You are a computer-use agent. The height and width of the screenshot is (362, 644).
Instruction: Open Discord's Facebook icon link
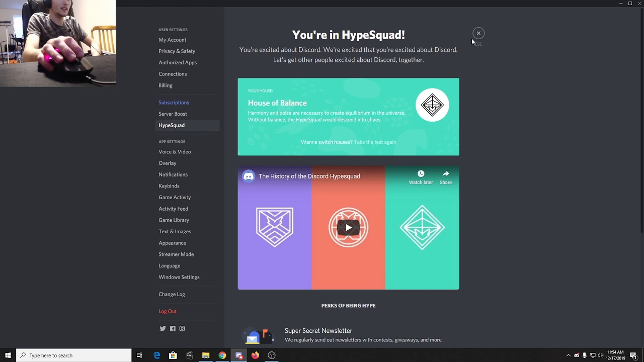(x=173, y=329)
